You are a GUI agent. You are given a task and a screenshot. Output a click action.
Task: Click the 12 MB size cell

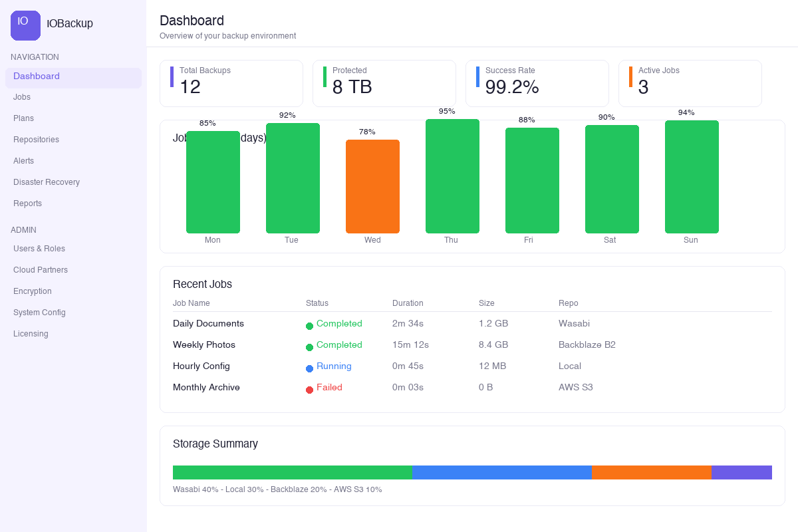click(492, 366)
